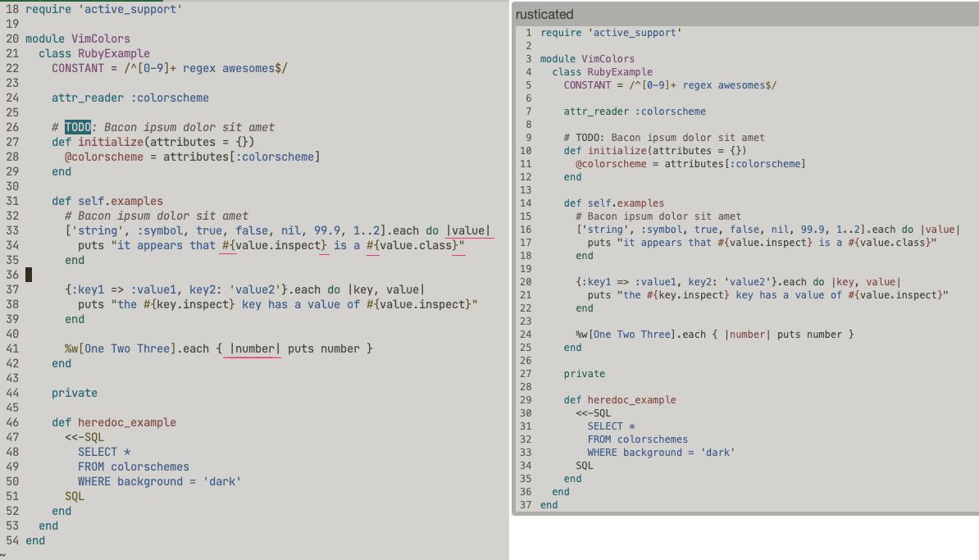Click 'require' on line 18 in left editor
Viewport: 979px width, 560px height.
pos(48,9)
